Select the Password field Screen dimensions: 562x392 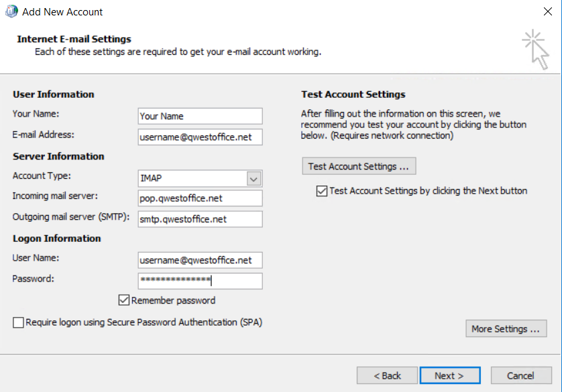pyautogui.click(x=199, y=281)
